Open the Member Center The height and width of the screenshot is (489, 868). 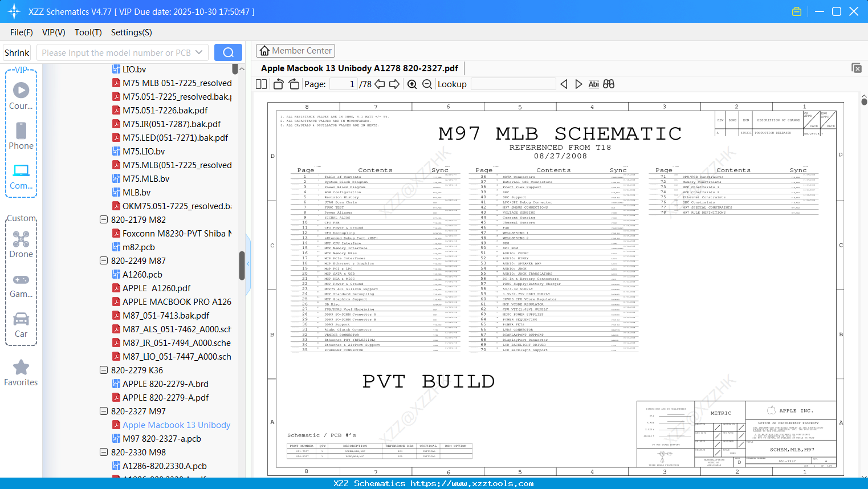295,51
